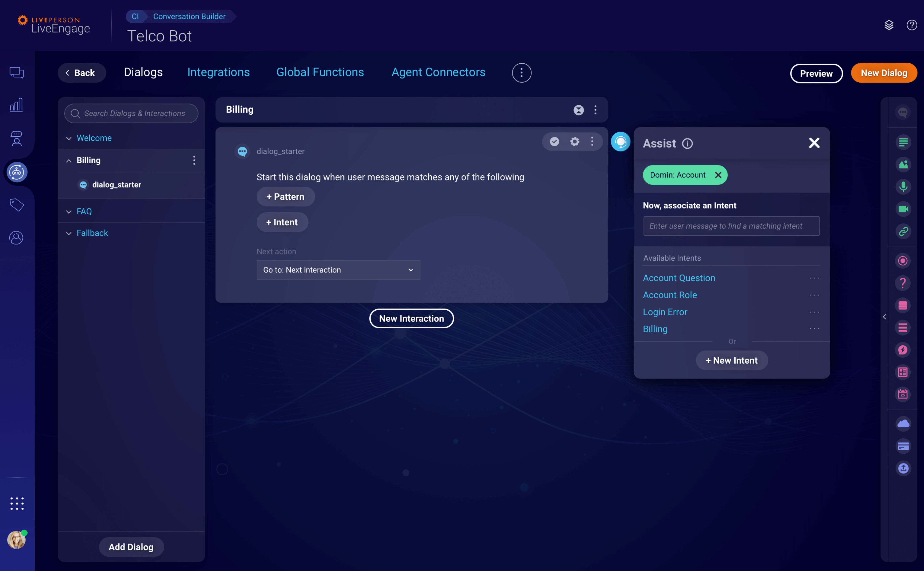Expand the FAQ dialog section
The image size is (924, 571).
pyautogui.click(x=69, y=211)
